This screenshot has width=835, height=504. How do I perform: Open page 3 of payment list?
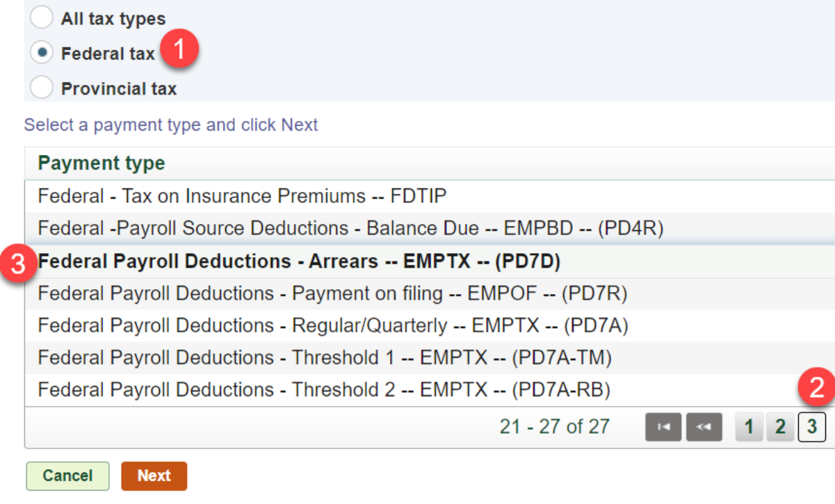pyautogui.click(x=811, y=428)
